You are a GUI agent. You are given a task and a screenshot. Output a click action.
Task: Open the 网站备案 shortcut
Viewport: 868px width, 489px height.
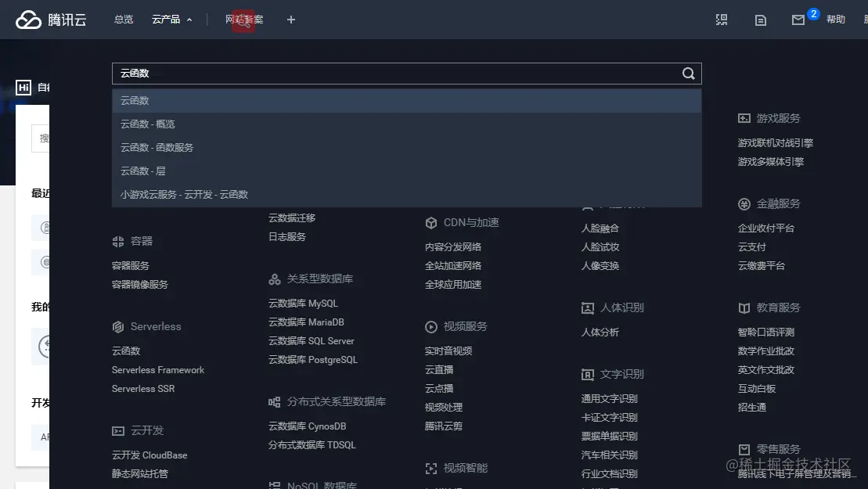coord(244,20)
